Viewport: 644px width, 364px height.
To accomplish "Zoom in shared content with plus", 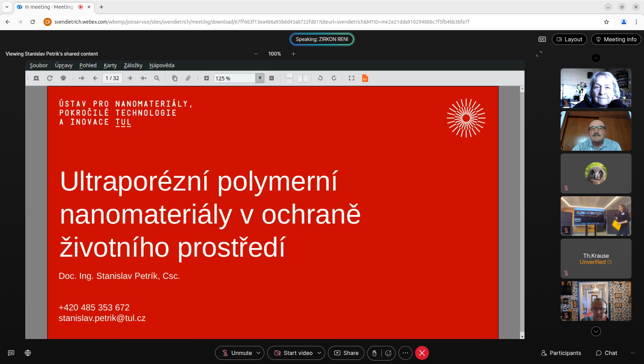I will coord(294,54).
